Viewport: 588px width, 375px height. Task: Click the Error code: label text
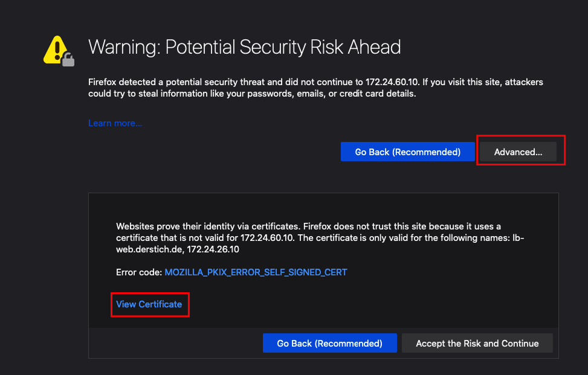pyautogui.click(x=139, y=272)
